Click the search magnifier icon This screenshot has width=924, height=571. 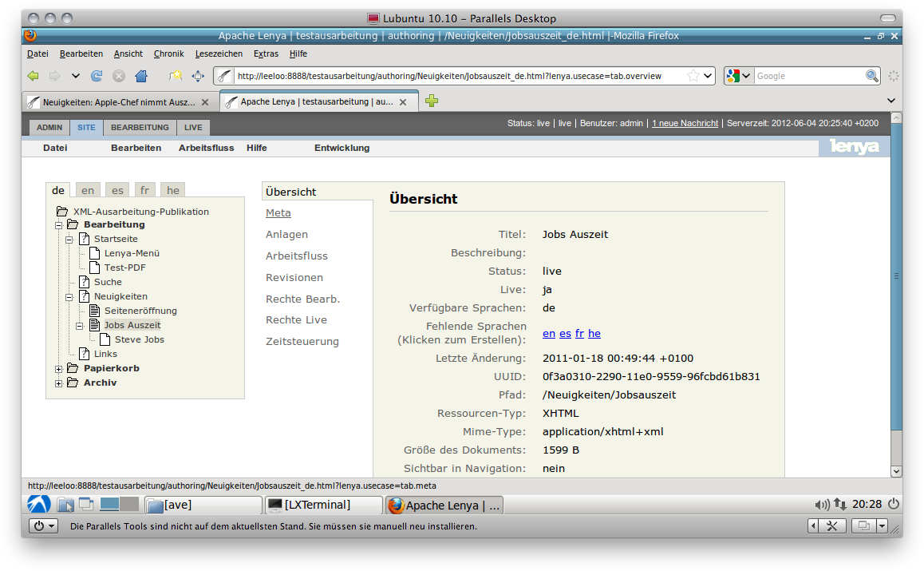872,76
